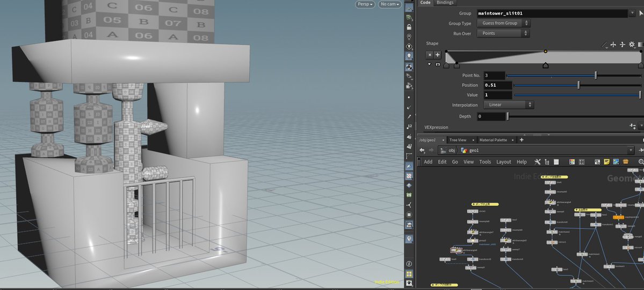This screenshot has height=290, width=644.
Task: Collapse the Shape ramp with the triangle
Action: (x=430, y=65)
